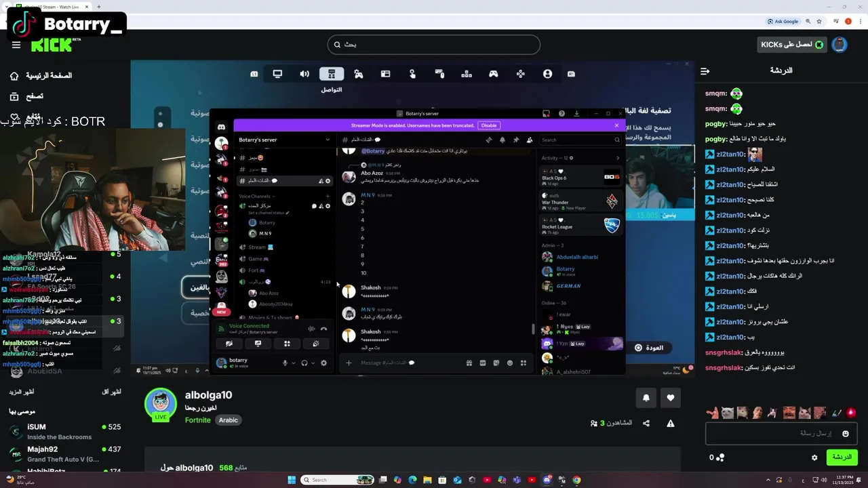Click Kick search bar
Screen dimensions: 868x488
pyautogui.click(x=434, y=45)
